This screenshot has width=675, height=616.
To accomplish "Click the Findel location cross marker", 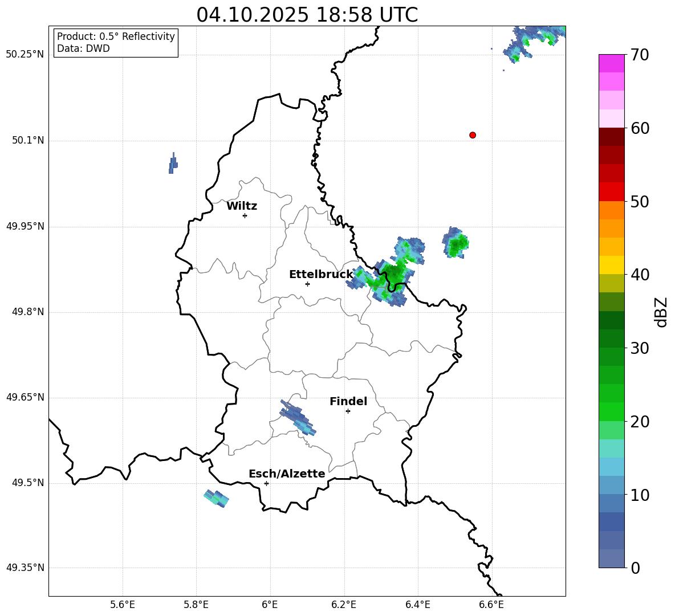I will tap(348, 411).
